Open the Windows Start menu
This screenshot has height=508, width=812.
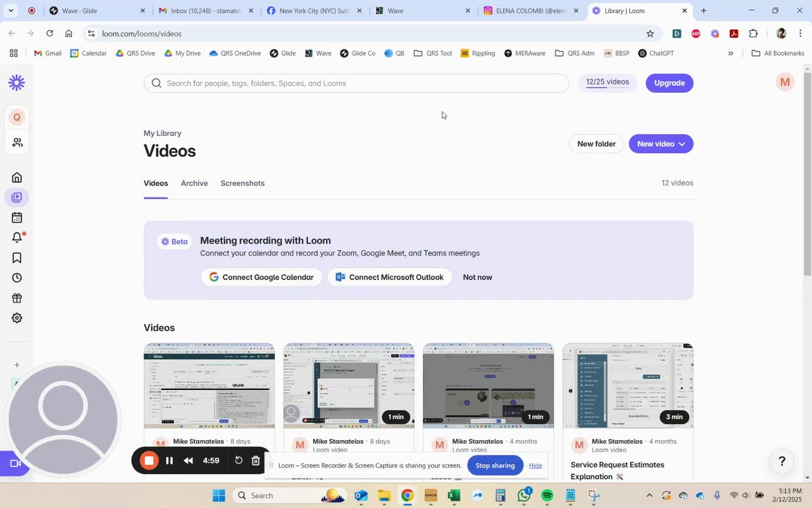coord(219,495)
